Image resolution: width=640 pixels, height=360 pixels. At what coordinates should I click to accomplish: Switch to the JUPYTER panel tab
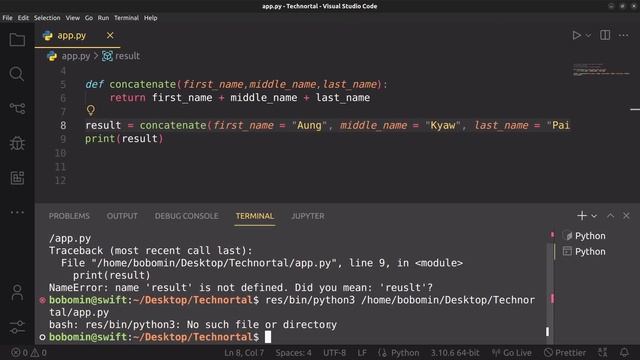[308, 216]
